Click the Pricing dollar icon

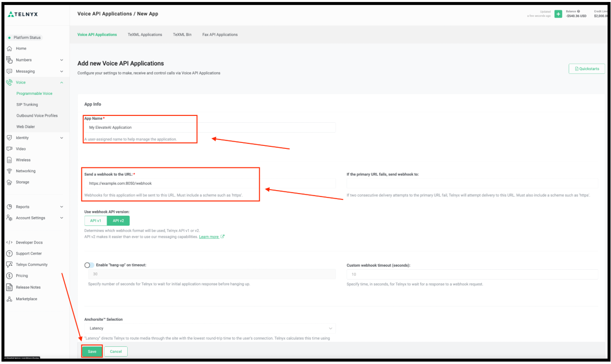[x=9, y=276]
